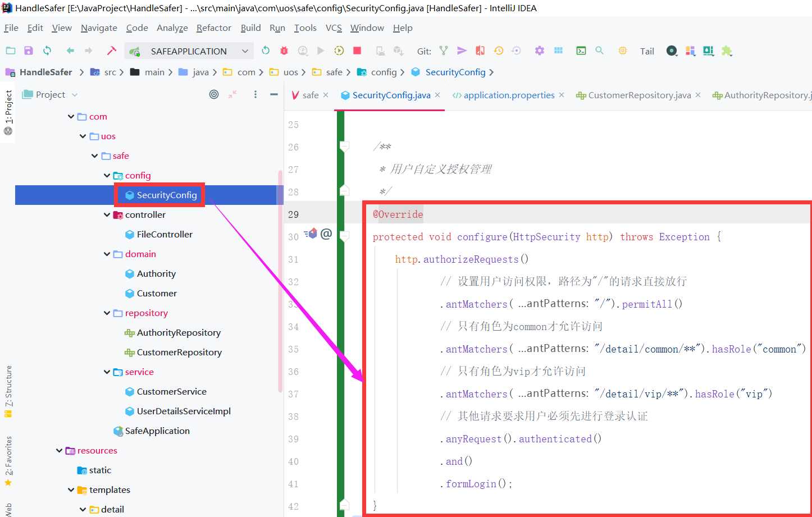812x517 pixels.
Task: Click the orange chip icon in toolbar
Action: pyautogui.click(x=623, y=51)
